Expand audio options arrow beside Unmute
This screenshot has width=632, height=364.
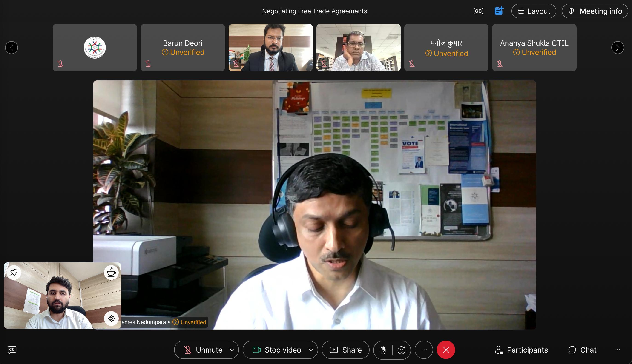pos(232,350)
